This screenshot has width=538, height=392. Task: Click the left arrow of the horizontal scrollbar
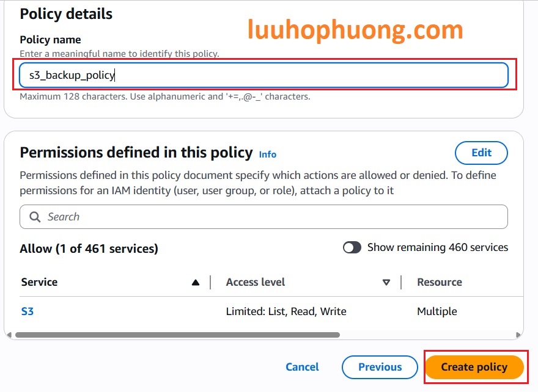(9, 335)
